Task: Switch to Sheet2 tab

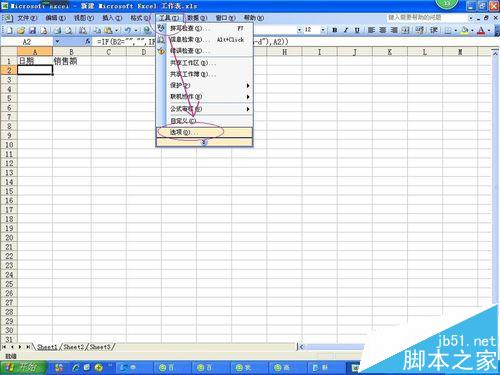Action: 73,347
